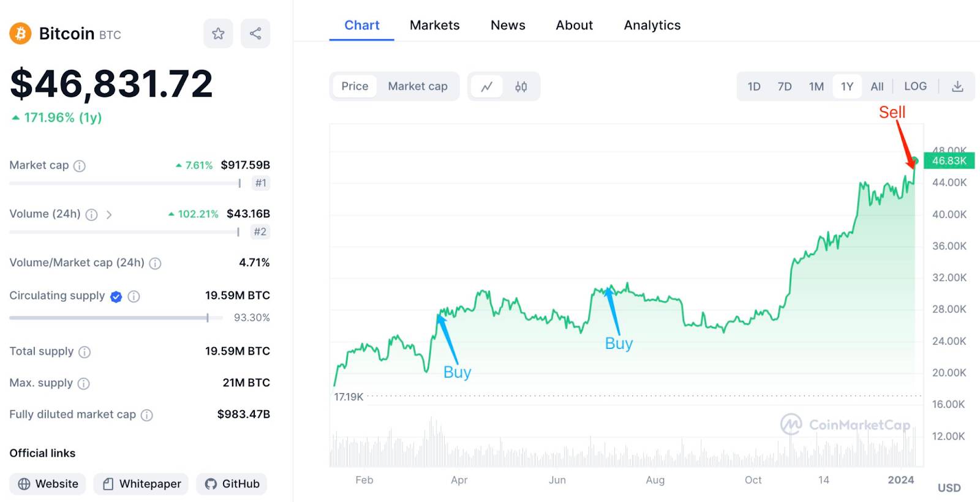This screenshot has width=980, height=502.
Task: Click the share icon next to Bitcoin
Action: tap(255, 34)
